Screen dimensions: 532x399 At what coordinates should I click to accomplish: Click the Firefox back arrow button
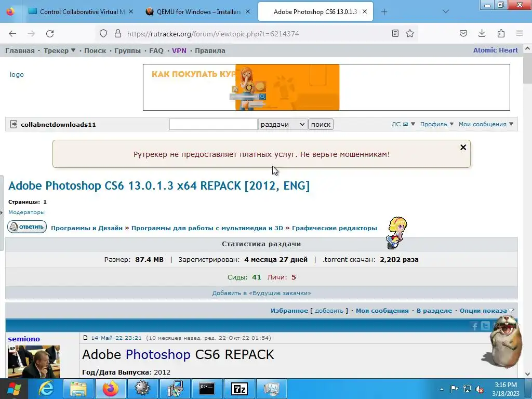click(12, 34)
